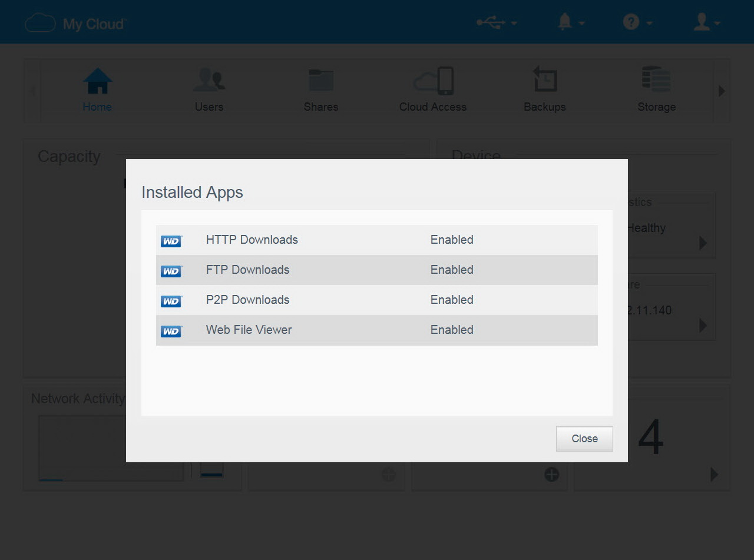Click the My Cloud logo

click(75, 24)
